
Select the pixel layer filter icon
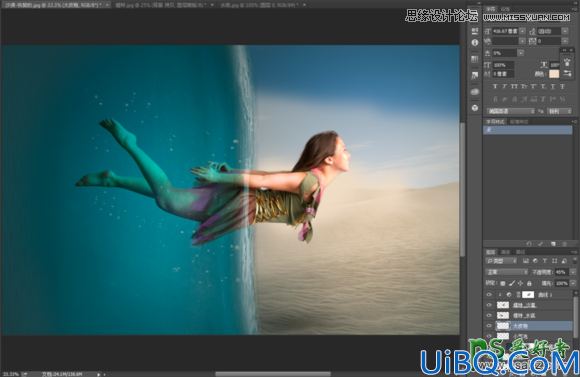click(526, 261)
